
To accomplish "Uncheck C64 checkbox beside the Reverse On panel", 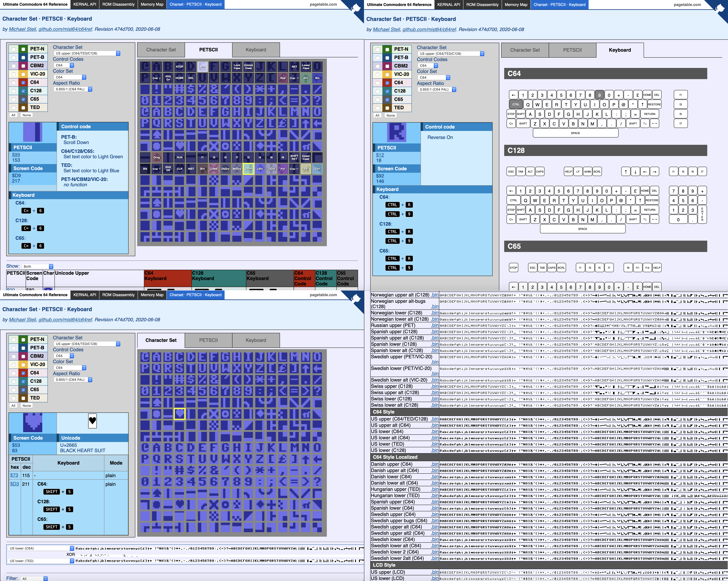I will (387, 83).
